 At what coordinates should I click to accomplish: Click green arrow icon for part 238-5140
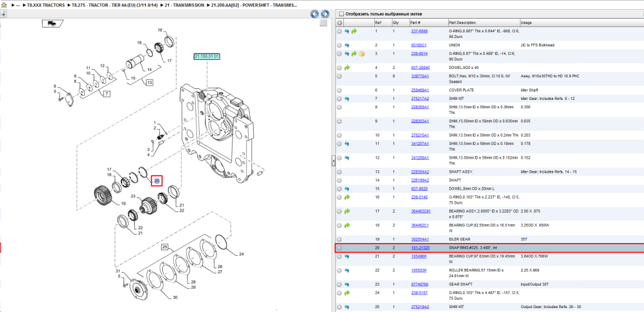point(346,197)
